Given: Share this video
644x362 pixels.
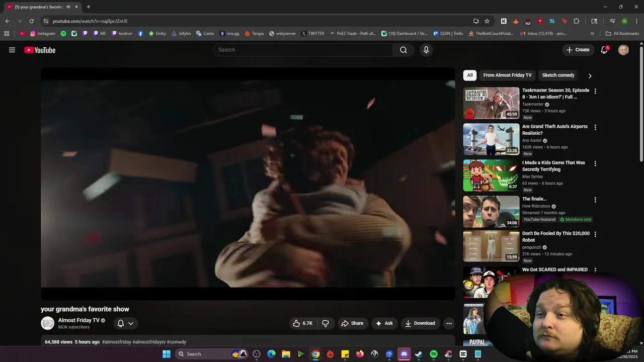Looking at the screenshot, I should pyautogui.click(x=352, y=323).
